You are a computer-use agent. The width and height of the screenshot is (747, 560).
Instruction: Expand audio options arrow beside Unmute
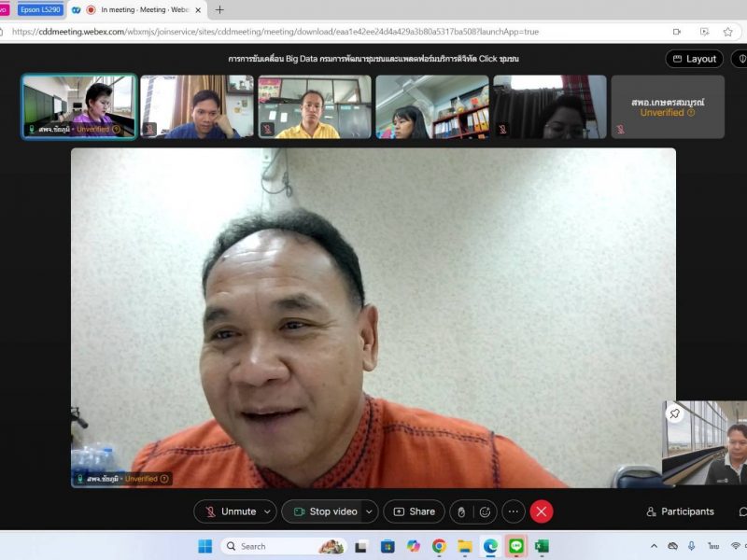pyautogui.click(x=269, y=511)
